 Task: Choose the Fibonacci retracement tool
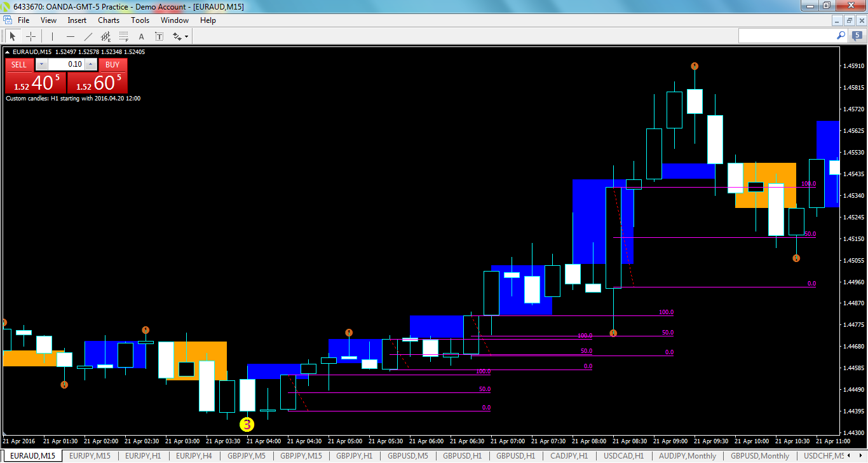(123, 36)
